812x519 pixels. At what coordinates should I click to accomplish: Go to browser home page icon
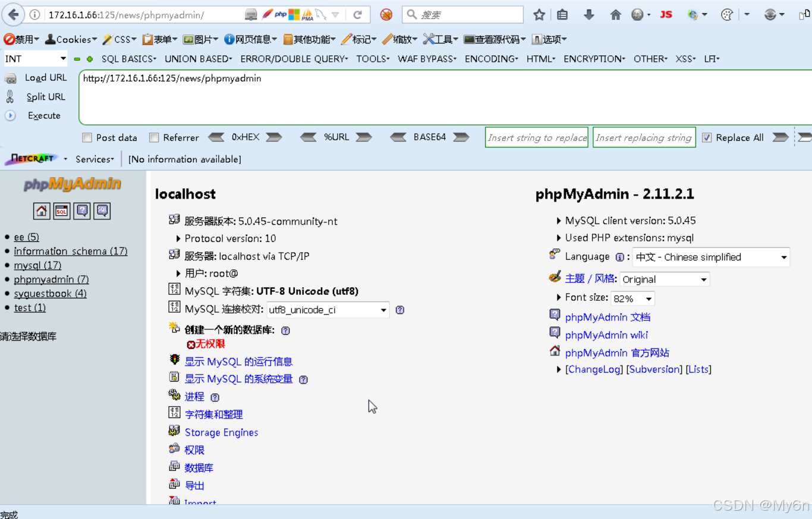click(x=615, y=15)
